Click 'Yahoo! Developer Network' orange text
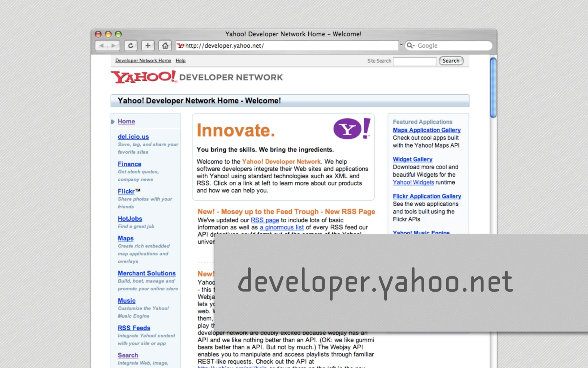Screen dimensions: 588x368 281,162
